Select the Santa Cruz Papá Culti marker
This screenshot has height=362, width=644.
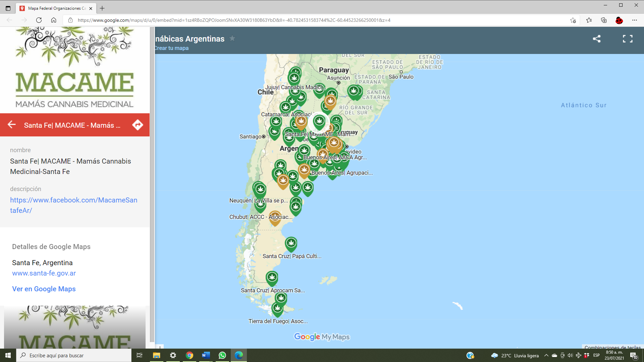(291, 244)
